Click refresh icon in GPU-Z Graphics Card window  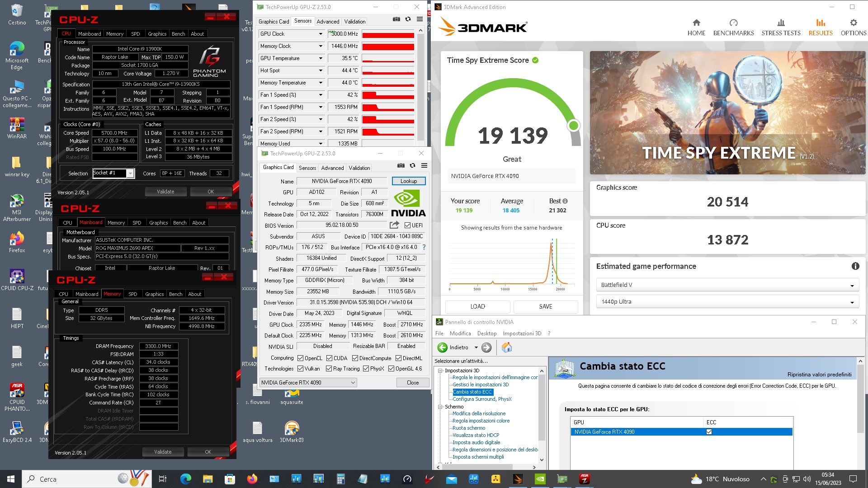point(412,166)
